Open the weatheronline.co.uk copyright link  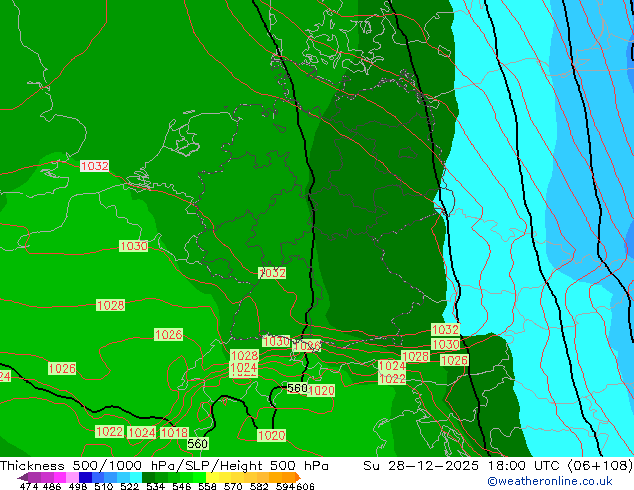pyautogui.click(x=550, y=481)
